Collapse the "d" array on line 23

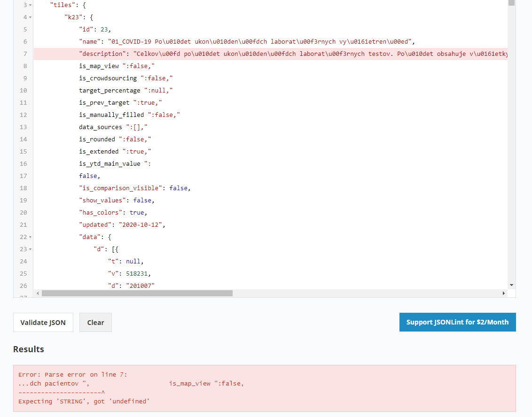[x=30, y=249]
